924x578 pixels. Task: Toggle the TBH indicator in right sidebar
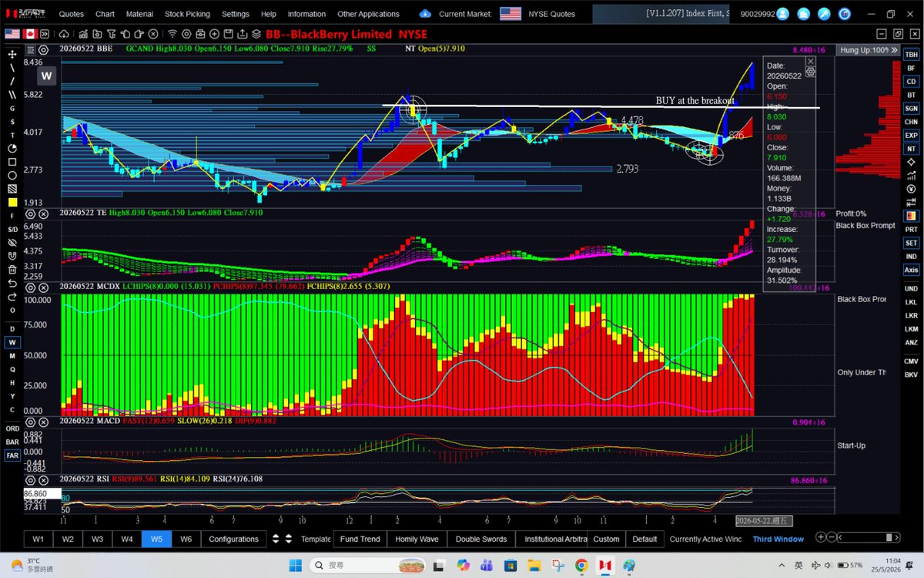(911, 54)
